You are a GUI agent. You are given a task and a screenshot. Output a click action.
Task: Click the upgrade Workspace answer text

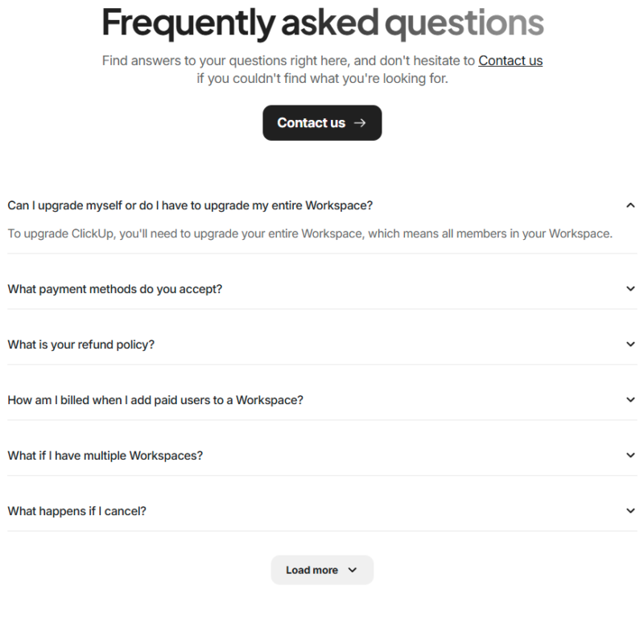[x=310, y=234]
